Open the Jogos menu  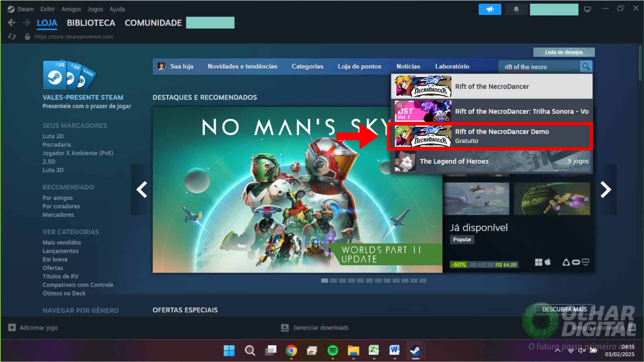95,9
